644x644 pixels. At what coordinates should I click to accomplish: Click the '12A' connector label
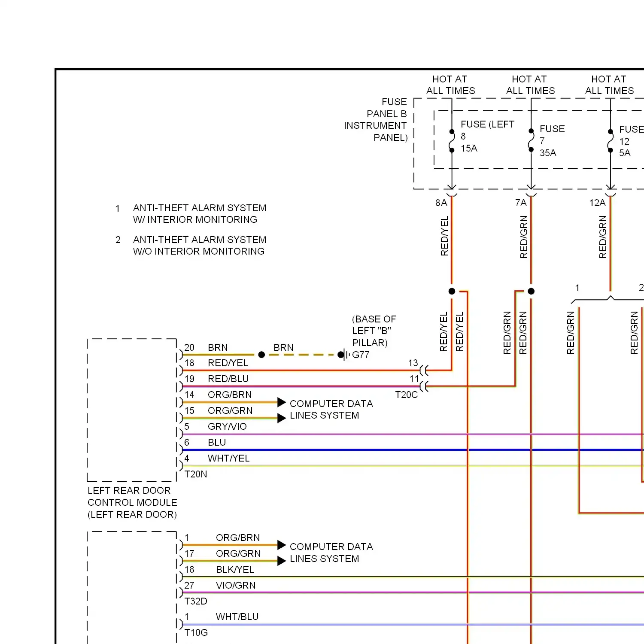pos(597,203)
